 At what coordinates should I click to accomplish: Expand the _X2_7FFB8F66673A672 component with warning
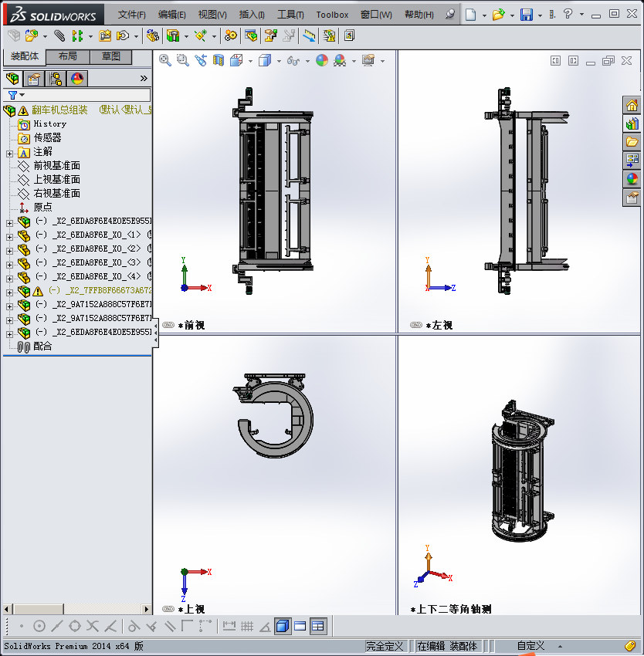pos(9,292)
